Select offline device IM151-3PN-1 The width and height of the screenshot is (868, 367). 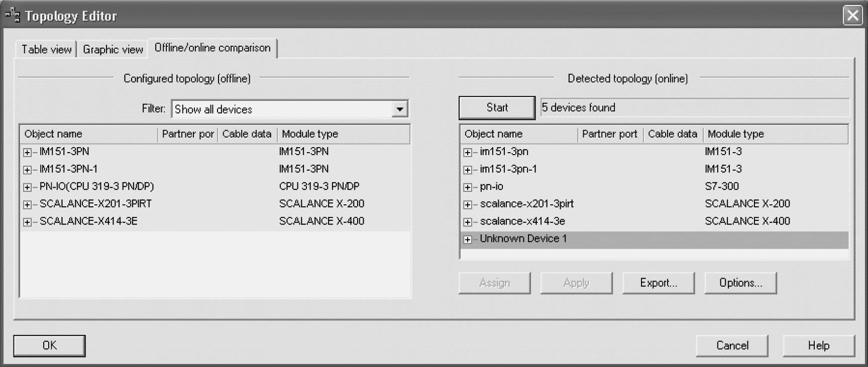tap(68, 169)
